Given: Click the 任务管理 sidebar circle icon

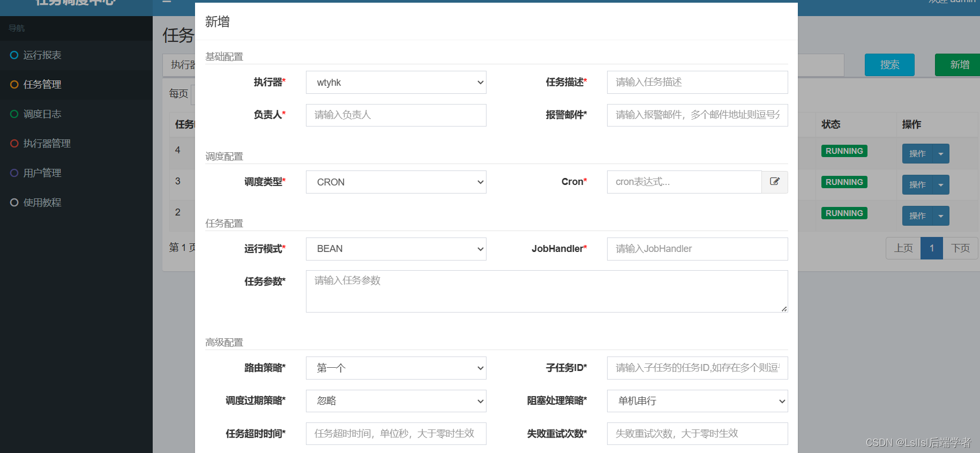Looking at the screenshot, I should 14,85.
